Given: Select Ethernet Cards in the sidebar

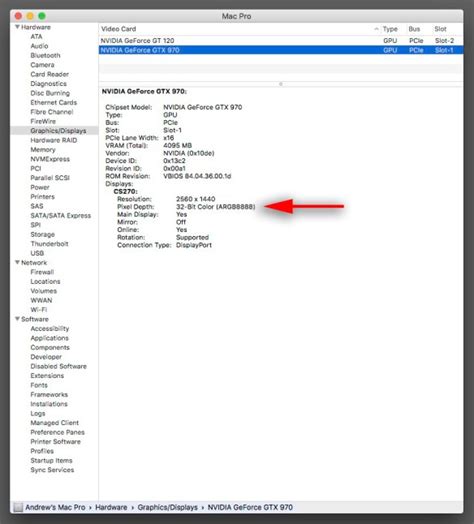Looking at the screenshot, I should coord(54,102).
